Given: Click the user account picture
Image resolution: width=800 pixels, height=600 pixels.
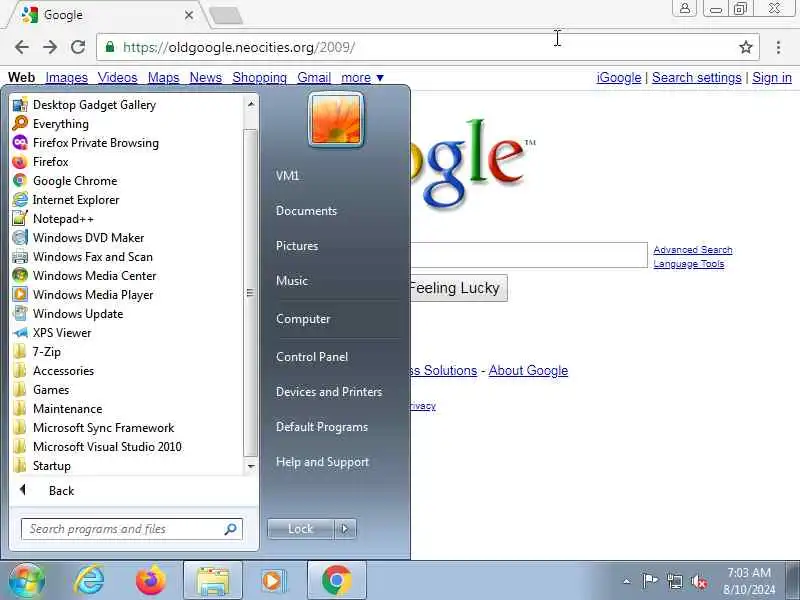Looking at the screenshot, I should [x=336, y=120].
